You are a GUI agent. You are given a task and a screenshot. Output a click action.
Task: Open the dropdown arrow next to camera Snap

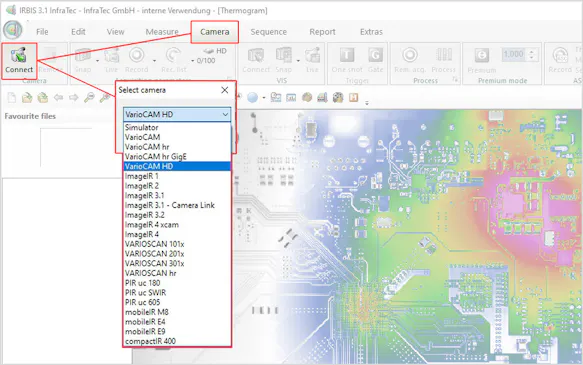point(97,61)
